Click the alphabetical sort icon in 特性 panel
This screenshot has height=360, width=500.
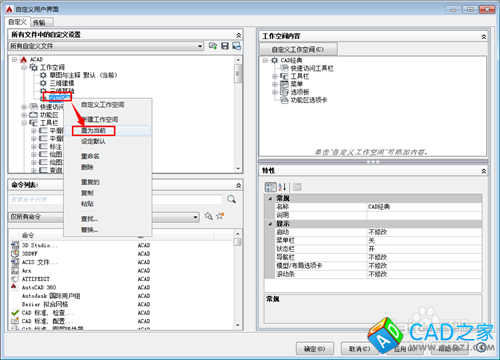282,187
